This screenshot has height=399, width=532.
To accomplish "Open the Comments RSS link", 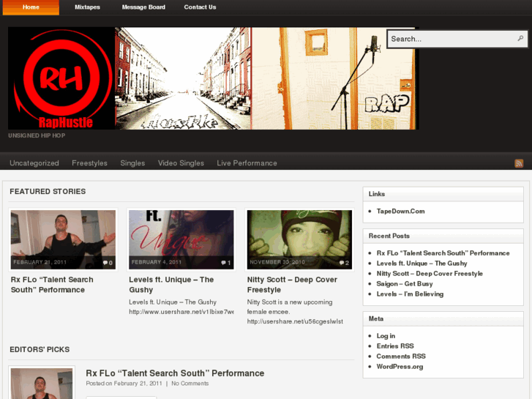I will point(401,357).
